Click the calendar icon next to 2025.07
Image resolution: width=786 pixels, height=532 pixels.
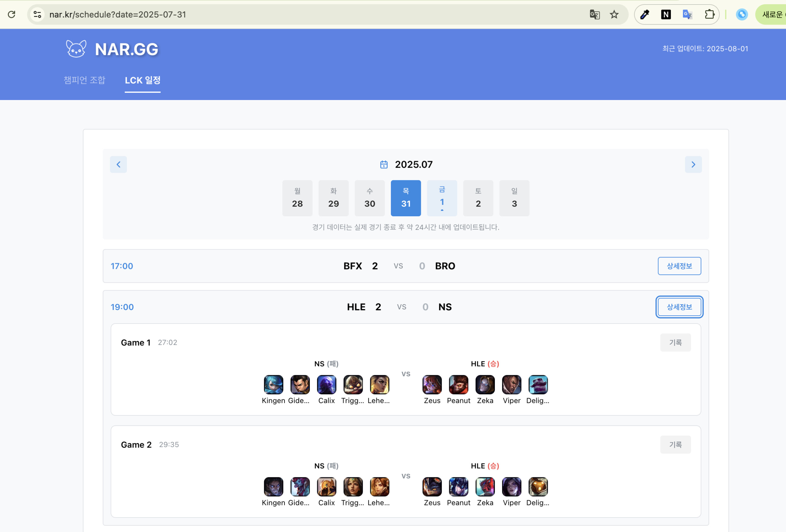coord(384,165)
